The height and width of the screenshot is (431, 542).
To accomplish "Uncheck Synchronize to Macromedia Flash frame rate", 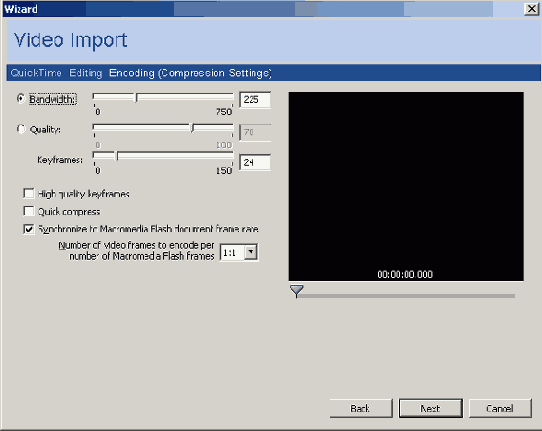I will coord(29,229).
